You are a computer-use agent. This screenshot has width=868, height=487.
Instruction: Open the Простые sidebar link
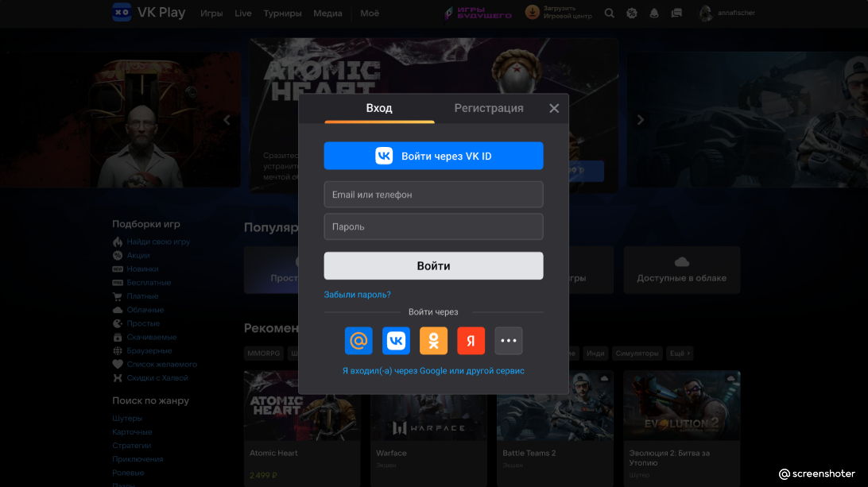click(x=143, y=323)
